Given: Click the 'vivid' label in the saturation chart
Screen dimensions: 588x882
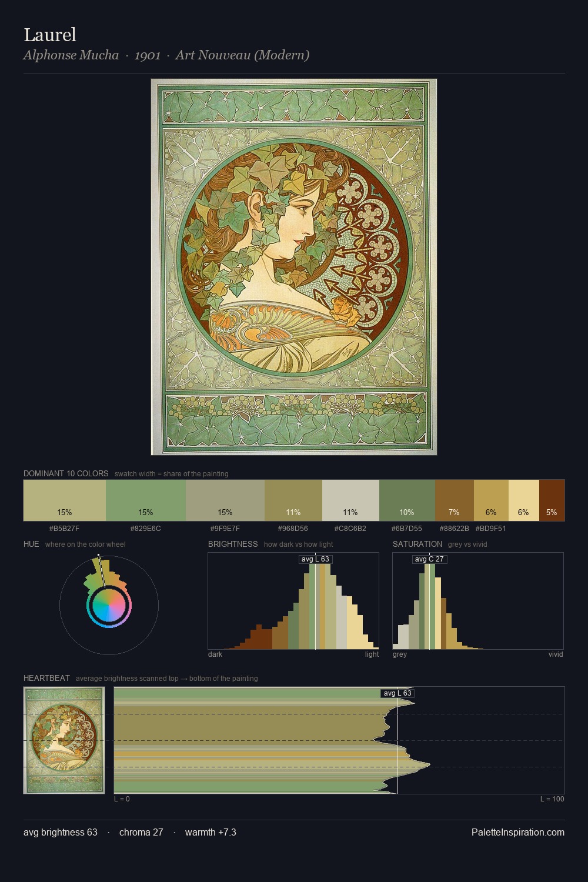Looking at the screenshot, I should point(556,654).
